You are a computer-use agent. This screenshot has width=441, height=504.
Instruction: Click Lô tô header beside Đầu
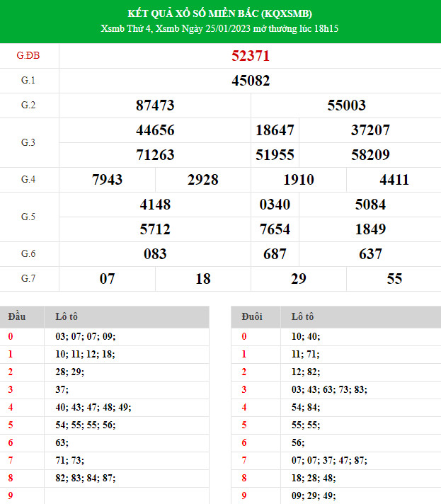(x=67, y=316)
